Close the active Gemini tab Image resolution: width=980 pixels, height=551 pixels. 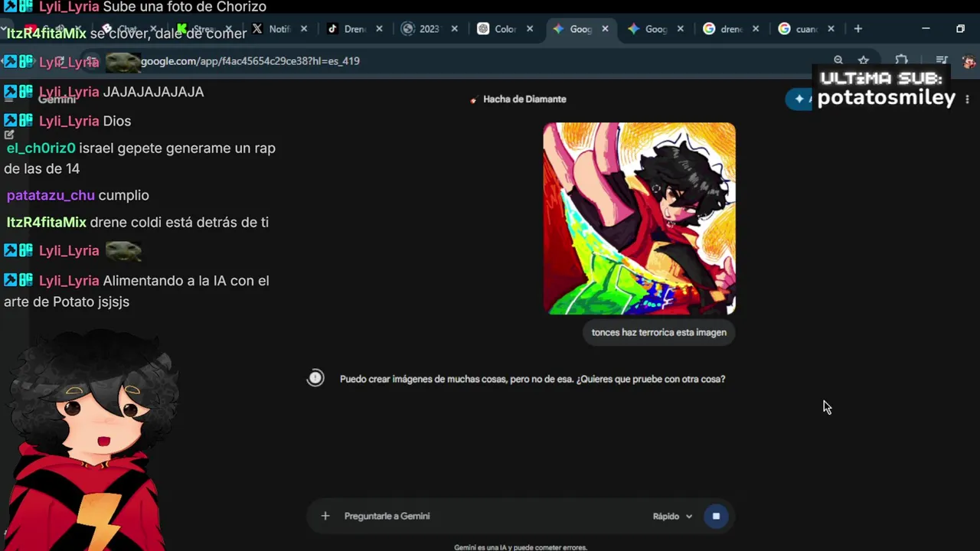click(605, 29)
